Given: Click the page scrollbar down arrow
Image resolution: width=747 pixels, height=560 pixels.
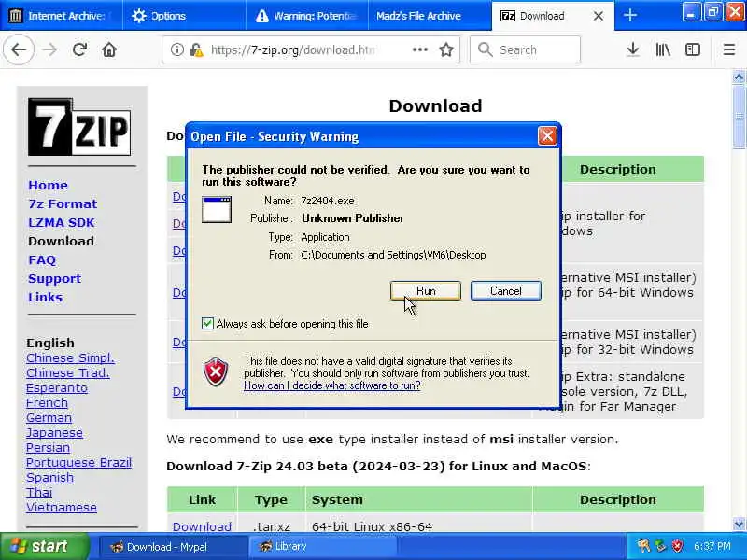Looking at the screenshot, I should pos(739,525).
